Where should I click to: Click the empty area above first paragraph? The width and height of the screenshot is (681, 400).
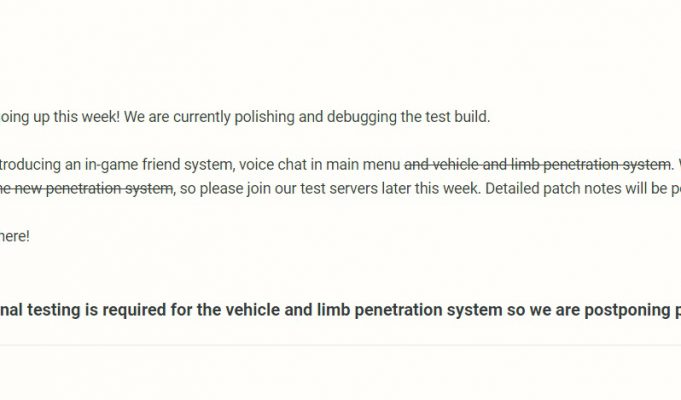[x=340, y=52]
